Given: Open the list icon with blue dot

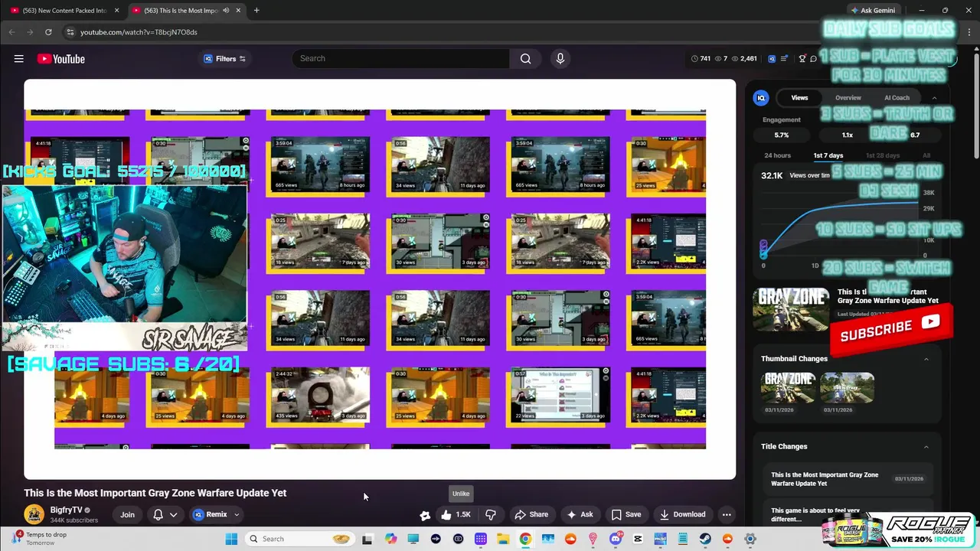Looking at the screenshot, I should (784, 59).
